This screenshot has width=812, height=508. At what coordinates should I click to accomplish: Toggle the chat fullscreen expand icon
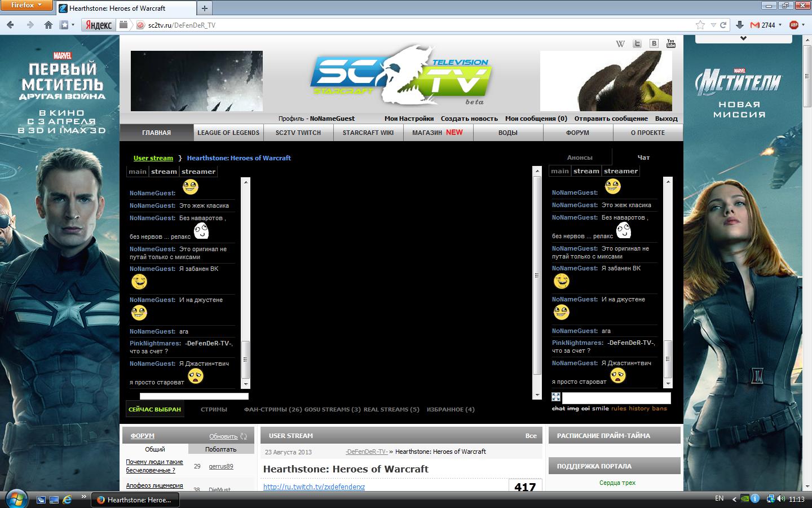click(x=555, y=397)
